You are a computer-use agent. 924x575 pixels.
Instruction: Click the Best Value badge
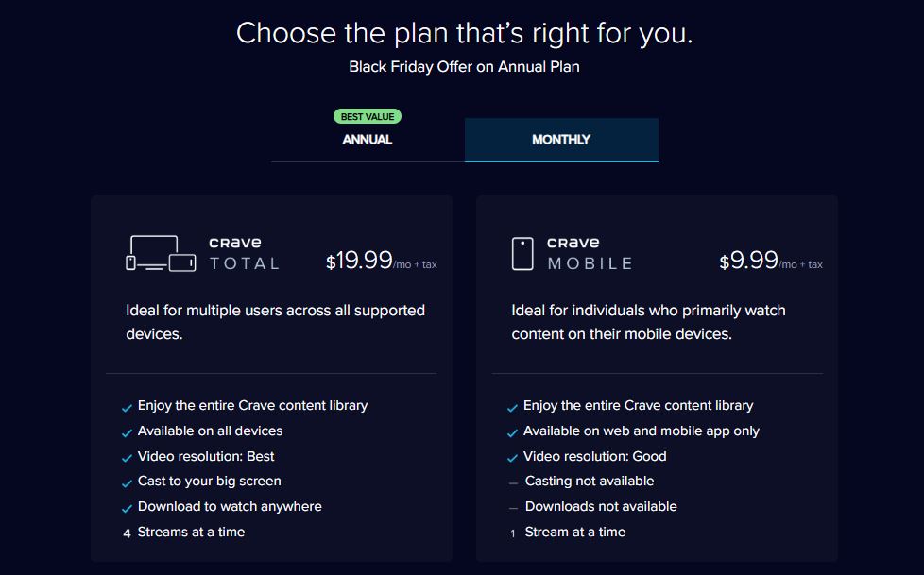tap(368, 116)
